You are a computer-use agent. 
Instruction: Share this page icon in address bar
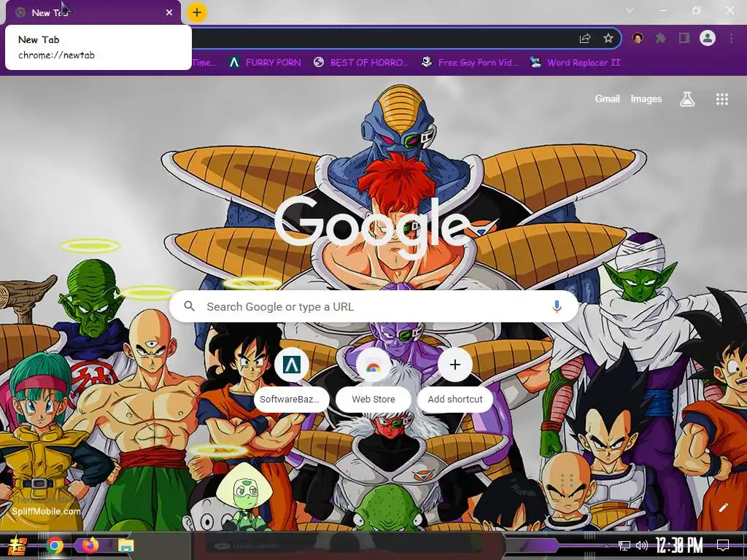(585, 39)
